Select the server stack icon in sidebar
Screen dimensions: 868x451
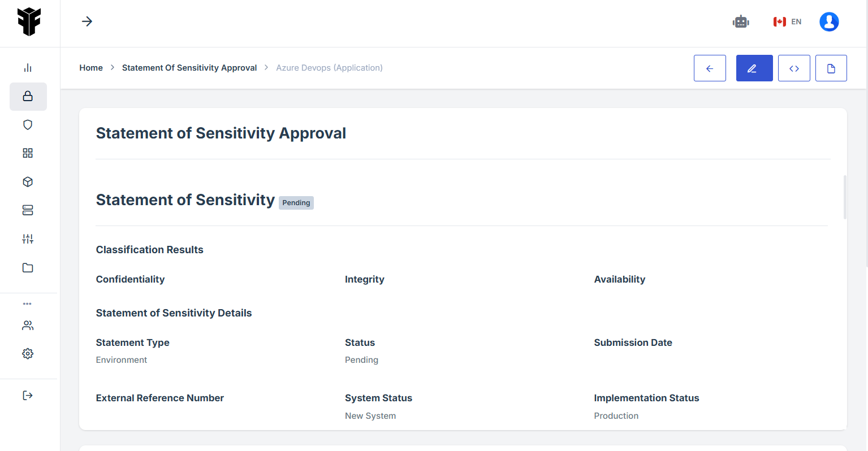(x=28, y=210)
